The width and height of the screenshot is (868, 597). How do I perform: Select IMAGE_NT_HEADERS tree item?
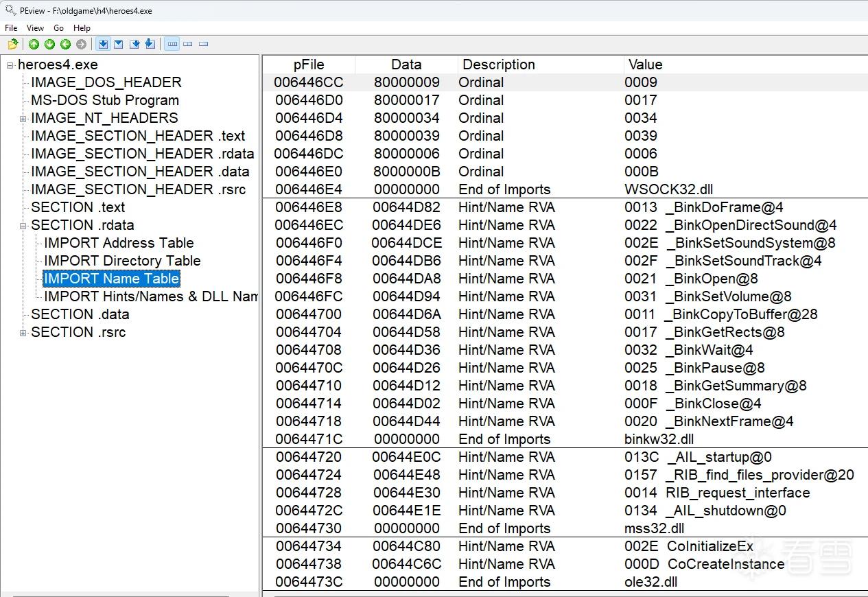104,118
